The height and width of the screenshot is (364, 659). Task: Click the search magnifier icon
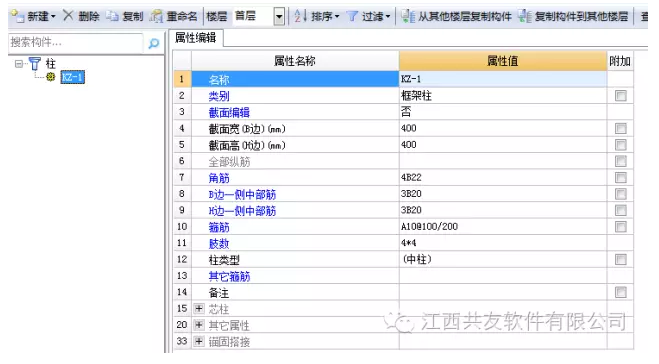tap(154, 43)
